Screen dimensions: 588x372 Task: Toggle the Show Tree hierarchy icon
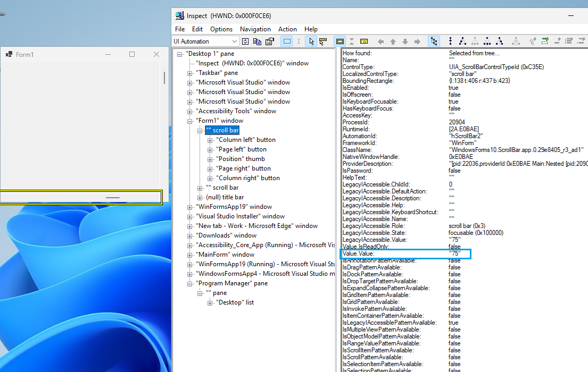click(x=434, y=41)
